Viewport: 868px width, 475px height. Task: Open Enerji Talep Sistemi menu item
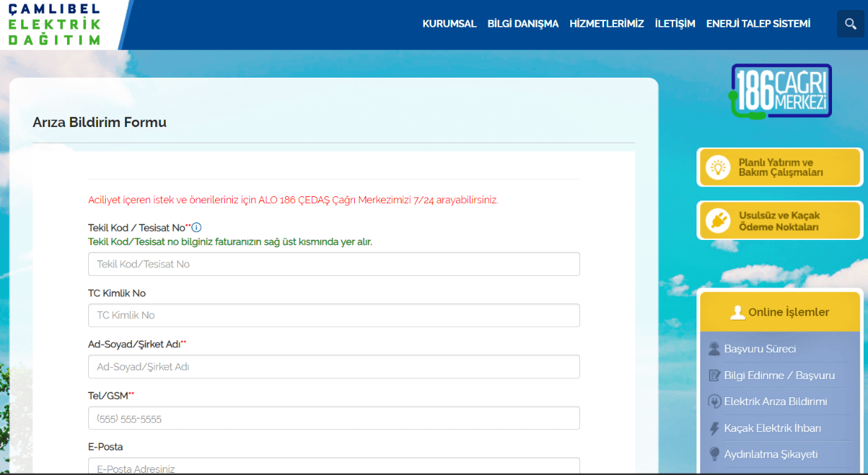(x=758, y=24)
